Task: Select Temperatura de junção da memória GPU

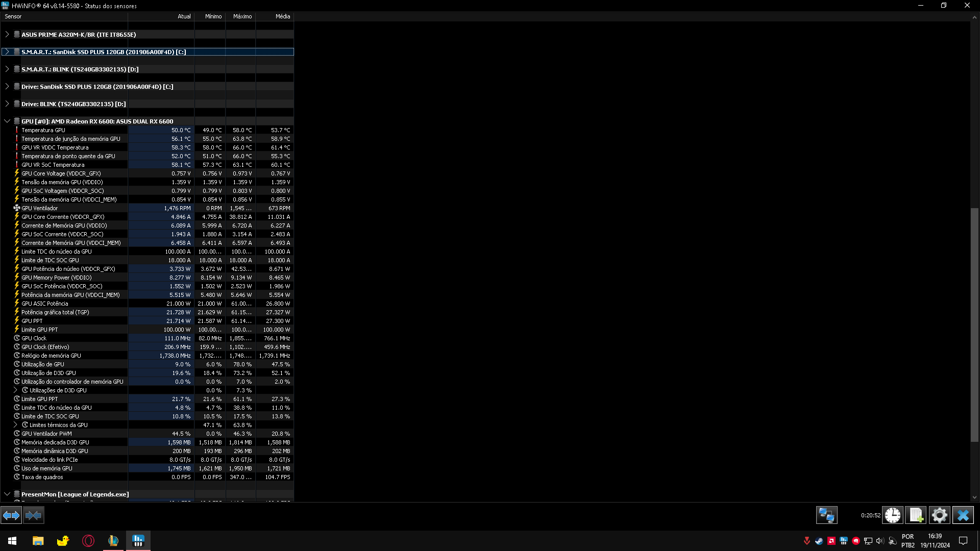Action: click(x=71, y=139)
